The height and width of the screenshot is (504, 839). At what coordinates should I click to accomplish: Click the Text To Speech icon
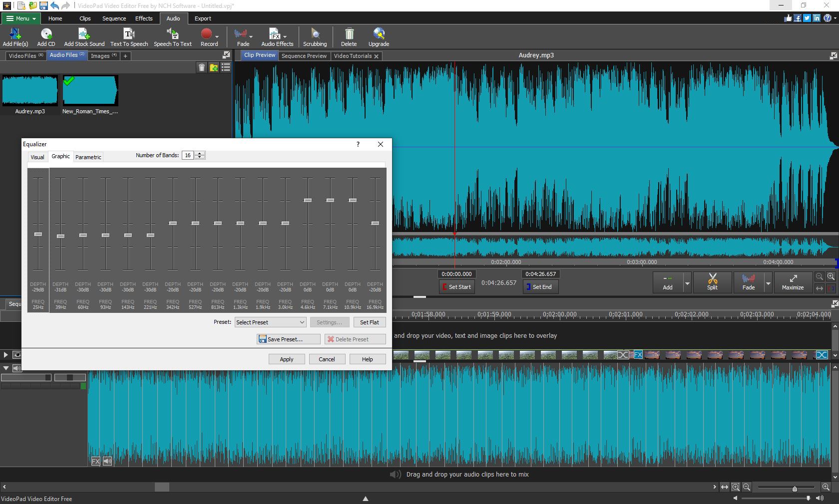(x=128, y=36)
